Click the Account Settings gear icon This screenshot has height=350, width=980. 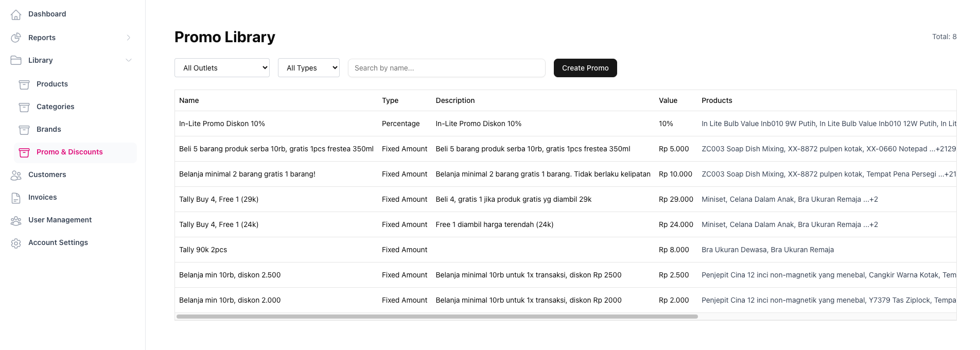click(x=16, y=243)
